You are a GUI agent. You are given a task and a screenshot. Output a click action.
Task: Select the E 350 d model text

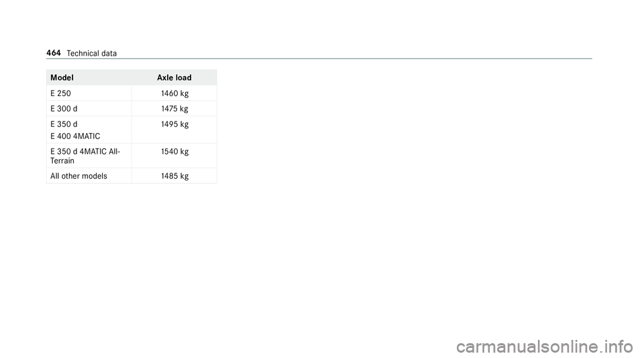click(x=64, y=124)
